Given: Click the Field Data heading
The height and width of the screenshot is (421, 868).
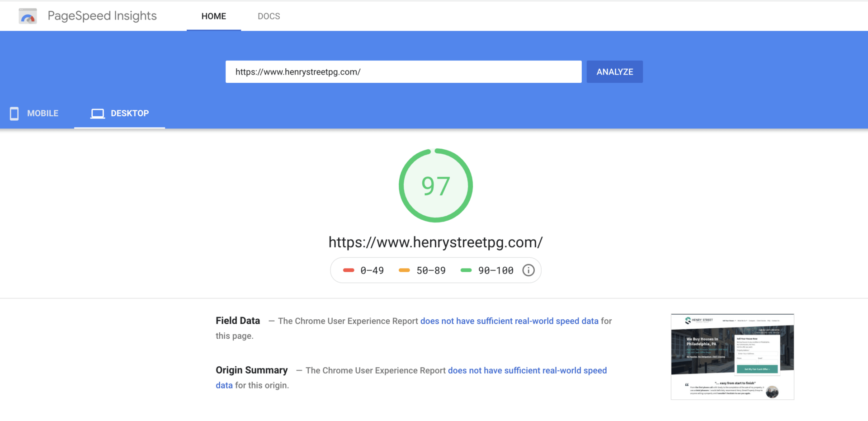Looking at the screenshot, I should pyautogui.click(x=238, y=321).
